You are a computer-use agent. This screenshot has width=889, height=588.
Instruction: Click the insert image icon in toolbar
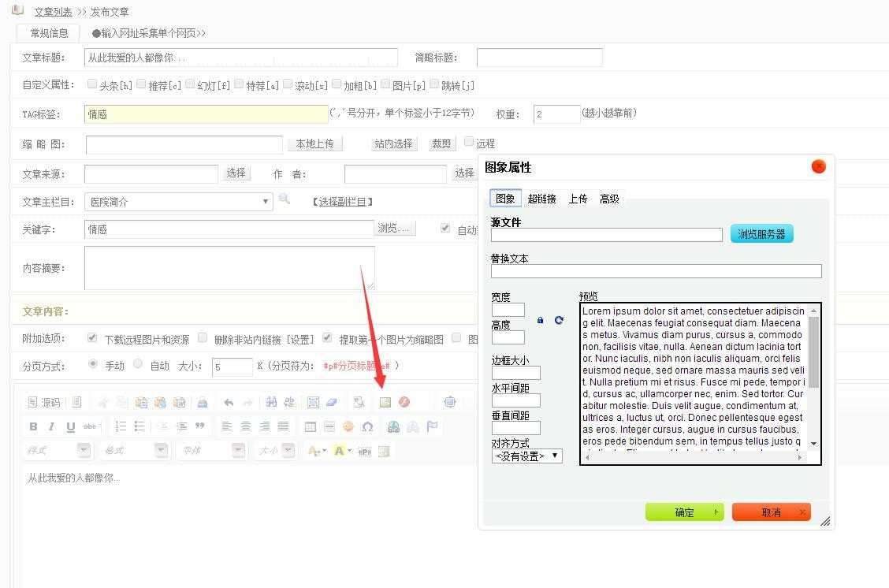385,402
